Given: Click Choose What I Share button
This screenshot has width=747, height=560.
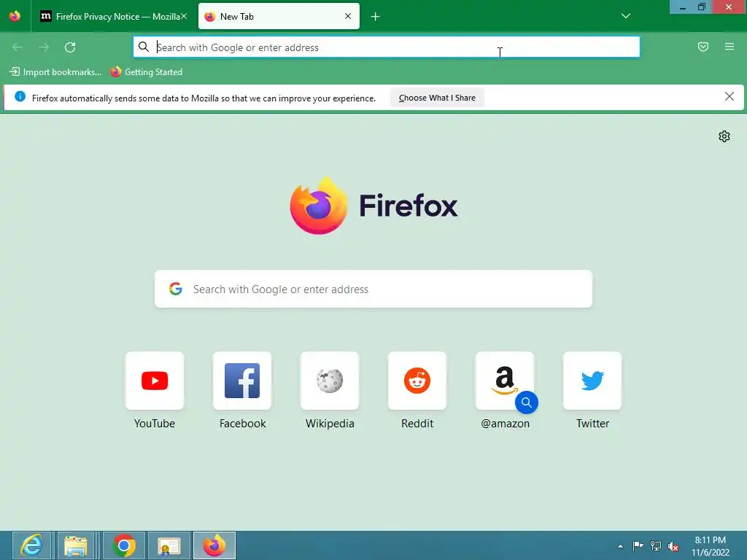Looking at the screenshot, I should pos(437,98).
